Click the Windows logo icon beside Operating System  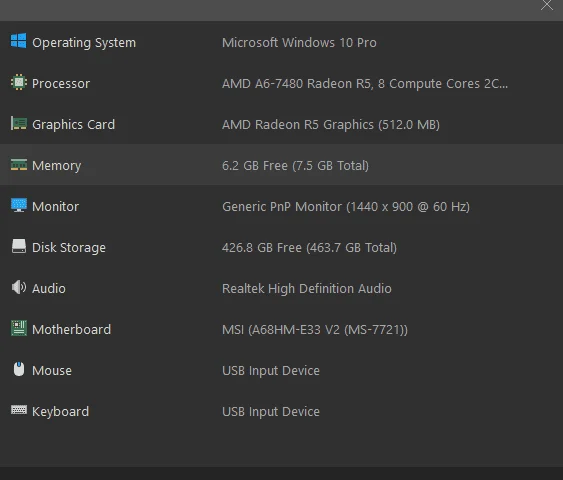pyautogui.click(x=18, y=41)
